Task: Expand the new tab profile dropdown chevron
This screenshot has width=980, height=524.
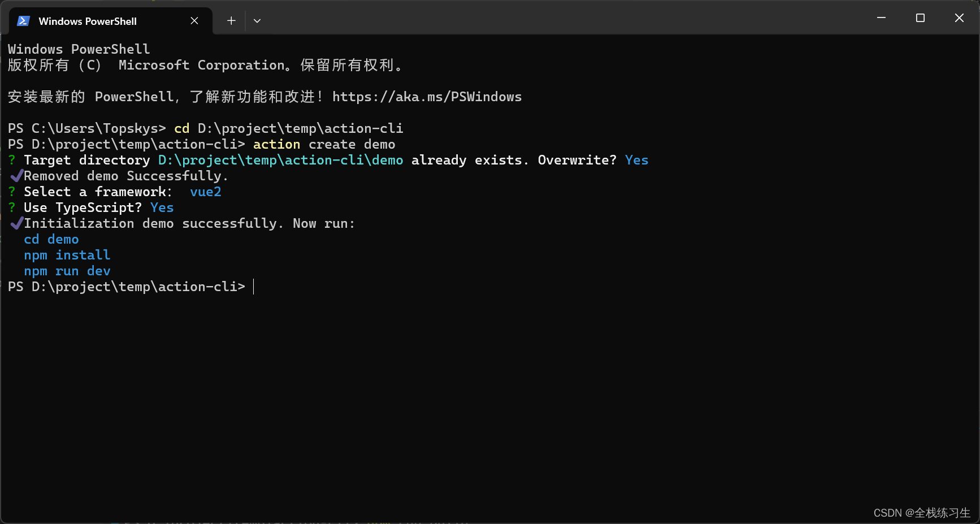Action: click(257, 21)
